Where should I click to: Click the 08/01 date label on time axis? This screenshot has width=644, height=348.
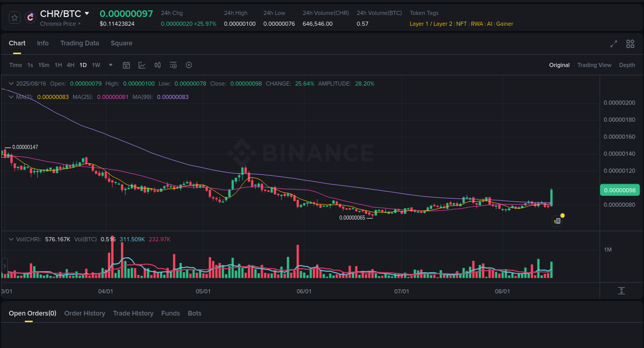502,291
